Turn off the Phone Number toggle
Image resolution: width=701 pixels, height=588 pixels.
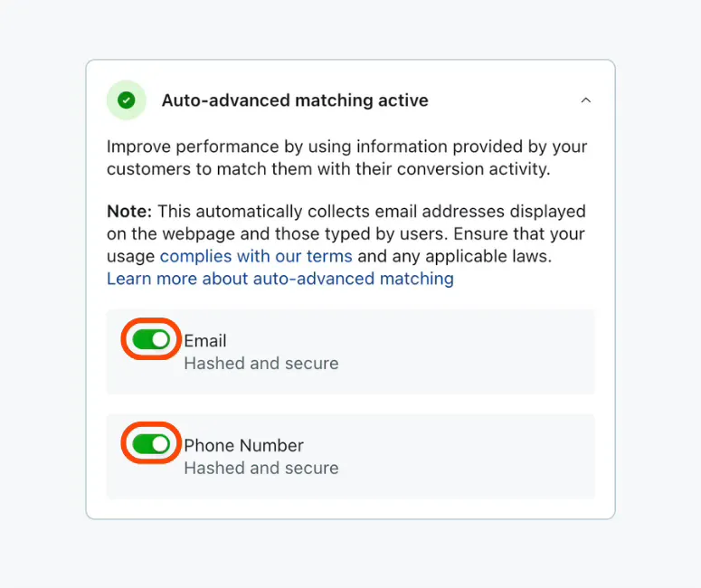(151, 444)
